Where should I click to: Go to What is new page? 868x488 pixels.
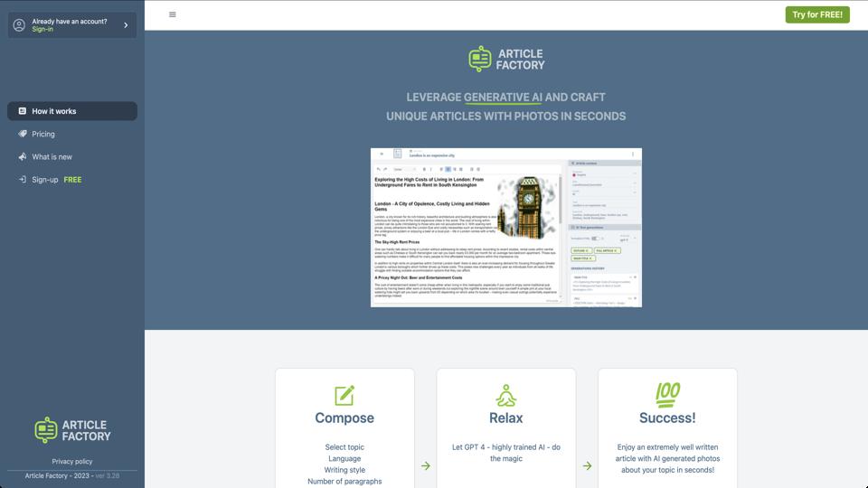pos(52,156)
